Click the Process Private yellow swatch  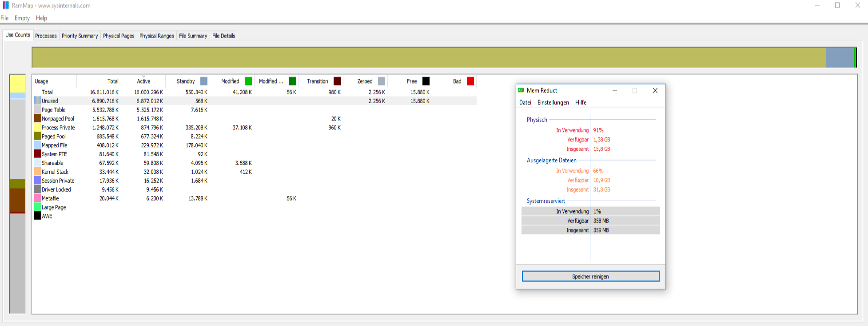(38, 128)
